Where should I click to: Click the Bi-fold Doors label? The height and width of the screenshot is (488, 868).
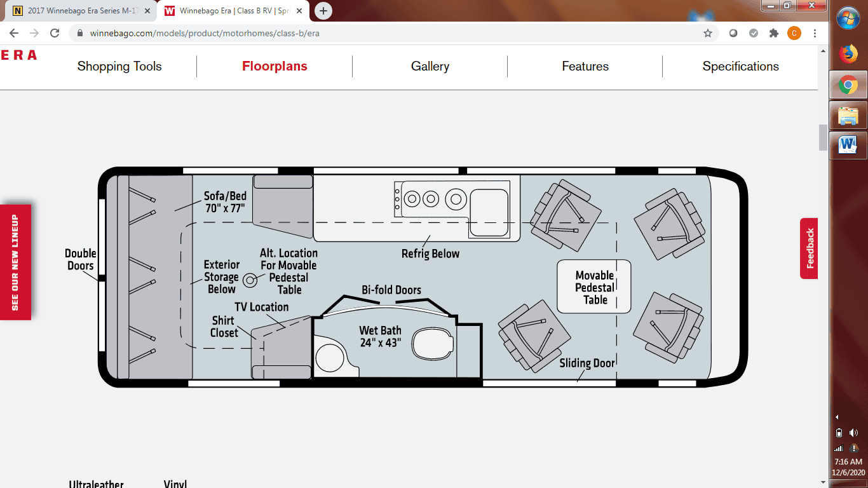click(391, 290)
